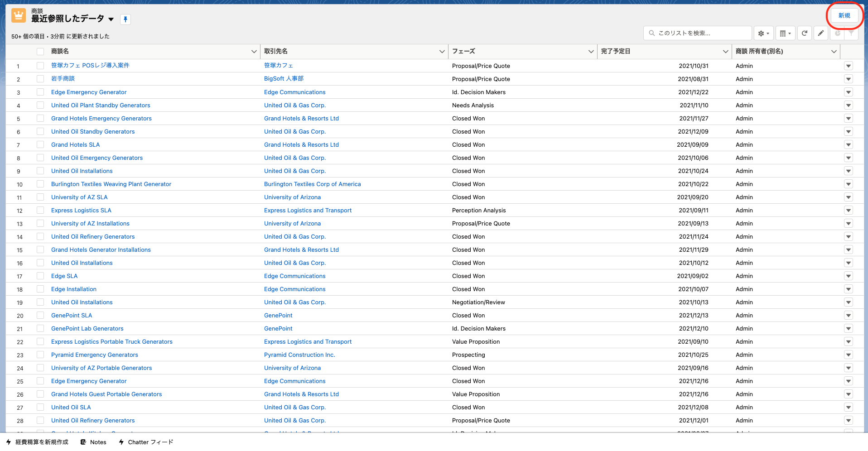
Task: Open 完了予定日 column menu chevron
Action: point(725,52)
